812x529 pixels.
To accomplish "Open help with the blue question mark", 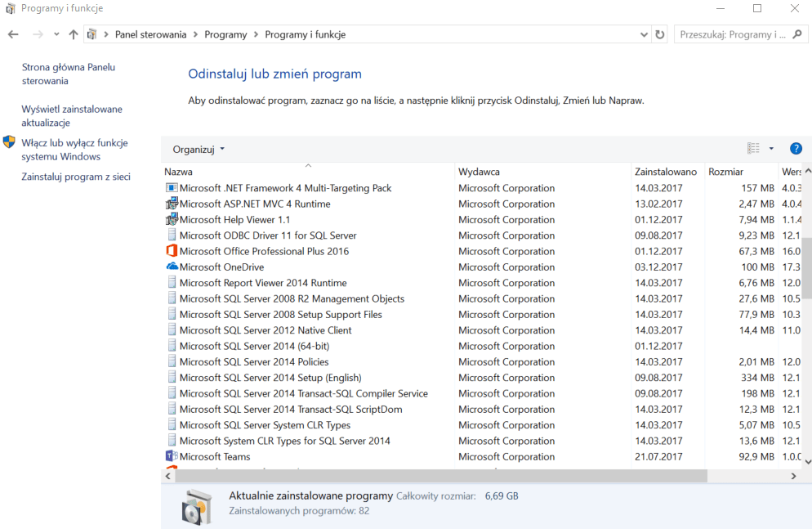I will pos(796,149).
